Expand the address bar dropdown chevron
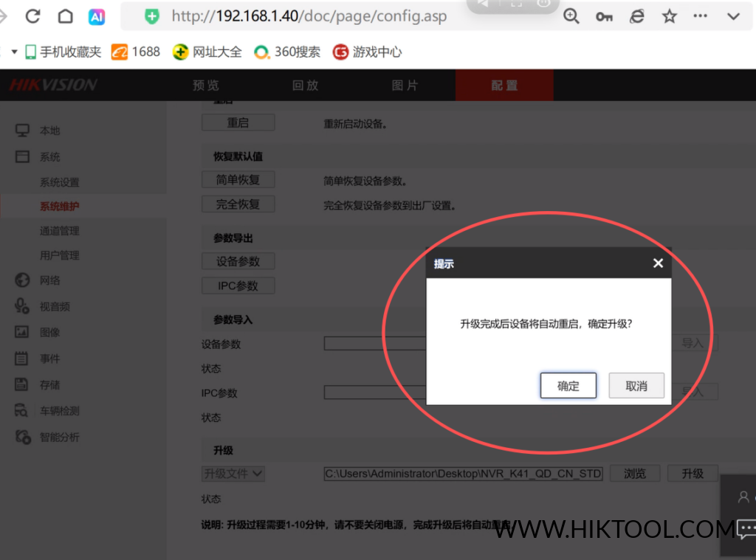 point(733,16)
